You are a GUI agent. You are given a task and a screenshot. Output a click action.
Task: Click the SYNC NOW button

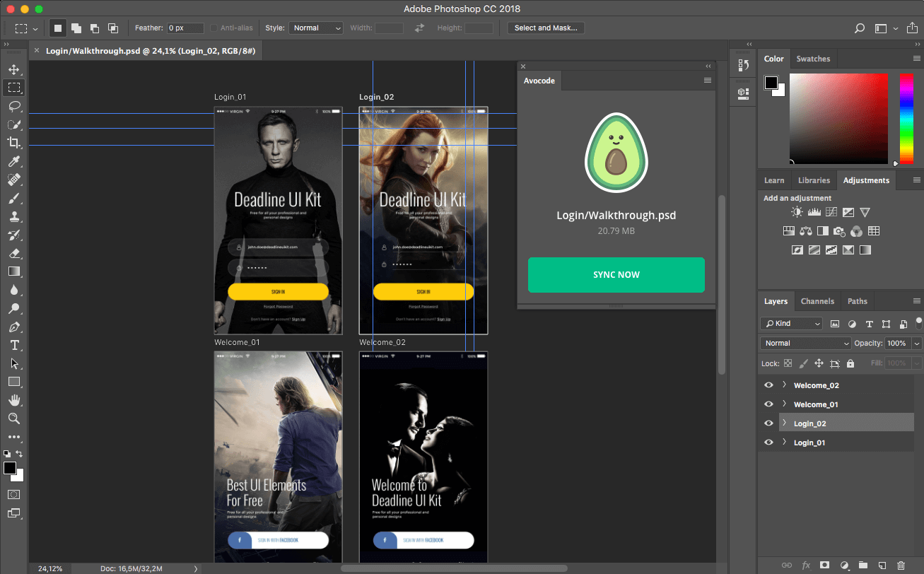coord(616,275)
